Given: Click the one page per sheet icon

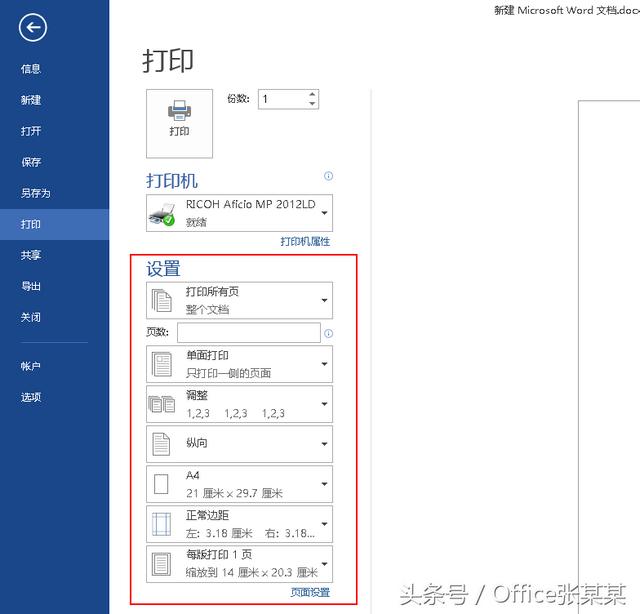Looking at the screenshot, I should pyautogui.click(x=161, y=564).
